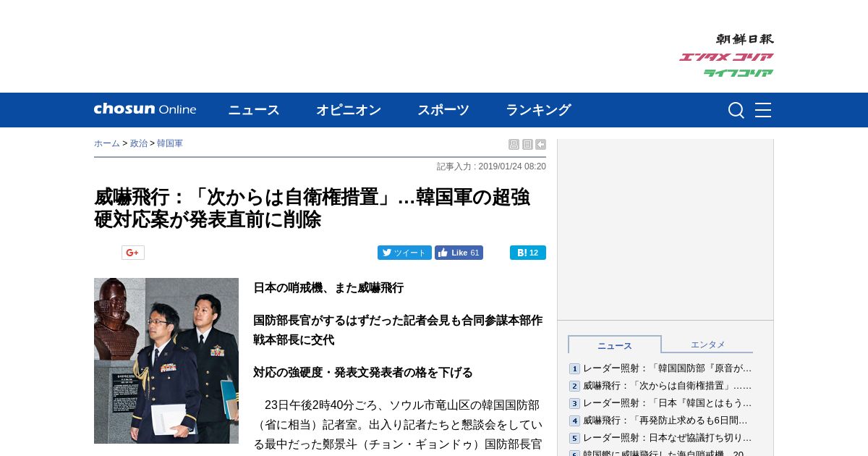Viewport: 868px width, 456px height.
Task: Go to ホーム breadcrumb link
Action: point(107,143)
